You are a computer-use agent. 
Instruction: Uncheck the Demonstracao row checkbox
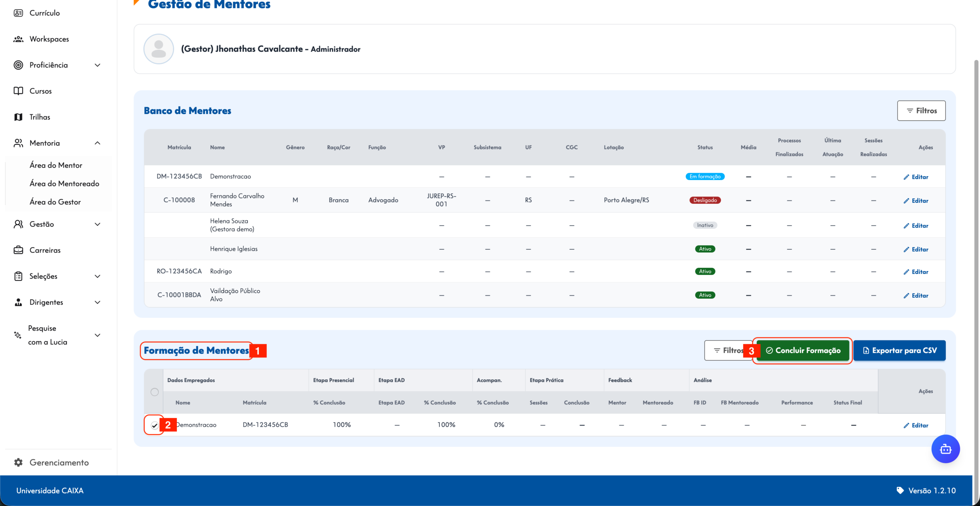pyautogui.click(x=155, y=425)
